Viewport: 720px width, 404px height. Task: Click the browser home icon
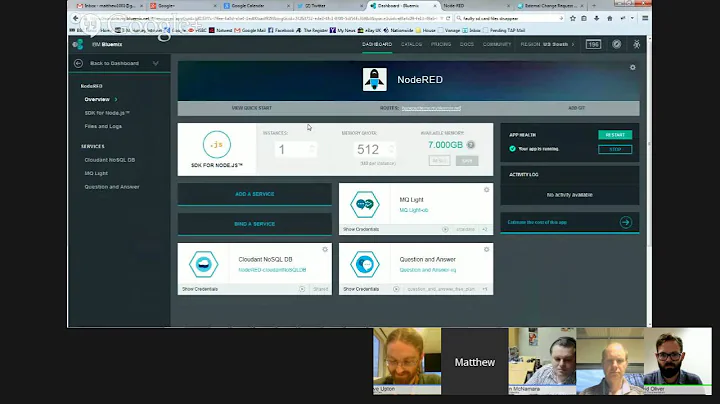(610, 18)
